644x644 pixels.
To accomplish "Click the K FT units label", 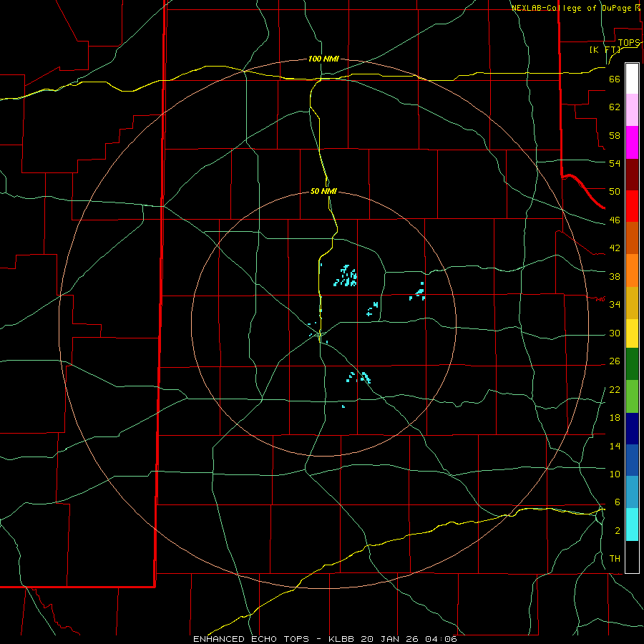I will (x=605, y=50).
